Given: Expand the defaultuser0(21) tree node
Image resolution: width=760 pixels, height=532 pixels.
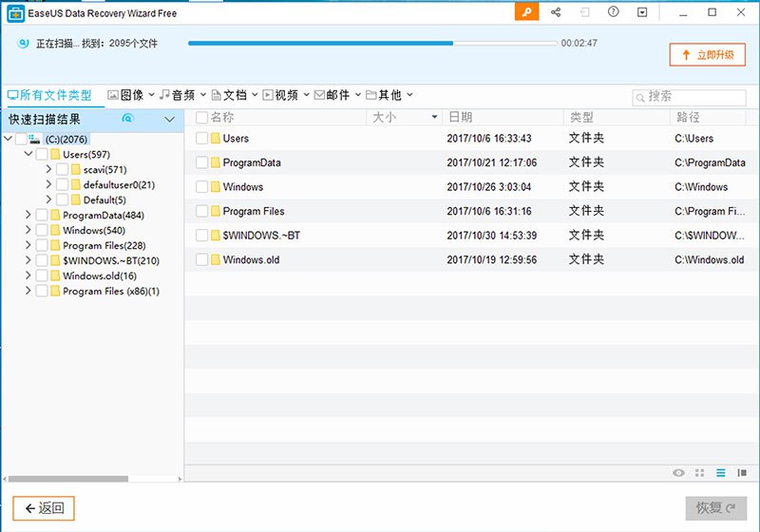Looking at the screenshot, I should point(48,184).
